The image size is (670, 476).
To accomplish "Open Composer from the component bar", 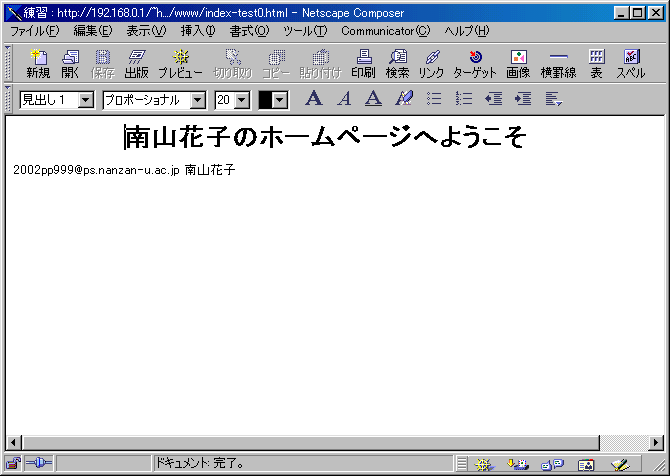I will [x=620, y=464].
